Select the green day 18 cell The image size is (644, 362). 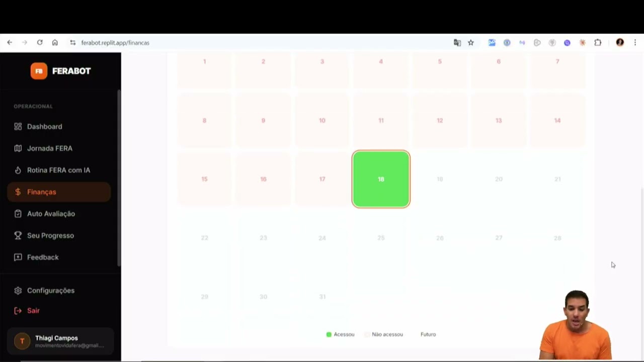[x=381, y=179]
